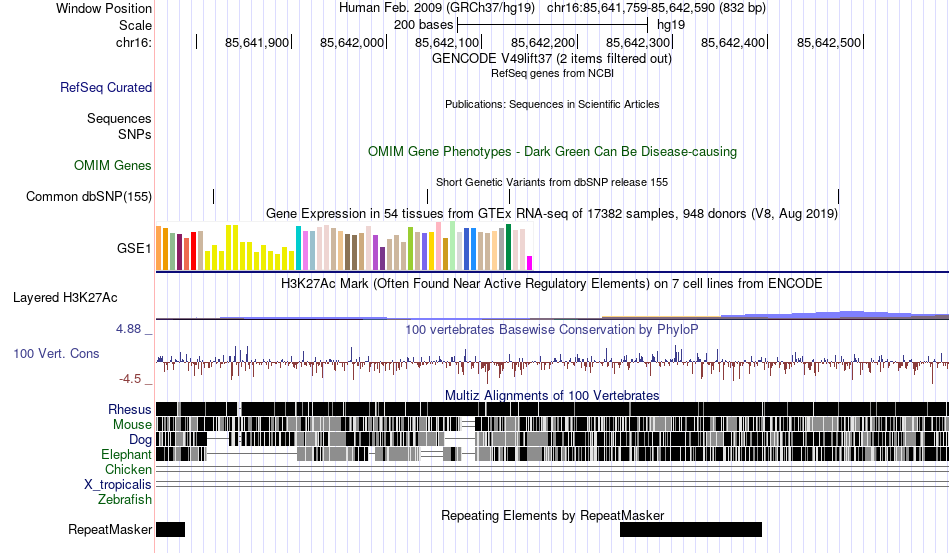950x553 pixels.
Task: Click the Dog alignment row label
Action: [140, 440]
